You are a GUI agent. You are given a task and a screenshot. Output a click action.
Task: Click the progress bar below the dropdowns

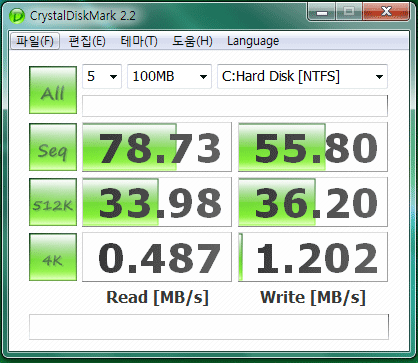click(x=235, y=106)
